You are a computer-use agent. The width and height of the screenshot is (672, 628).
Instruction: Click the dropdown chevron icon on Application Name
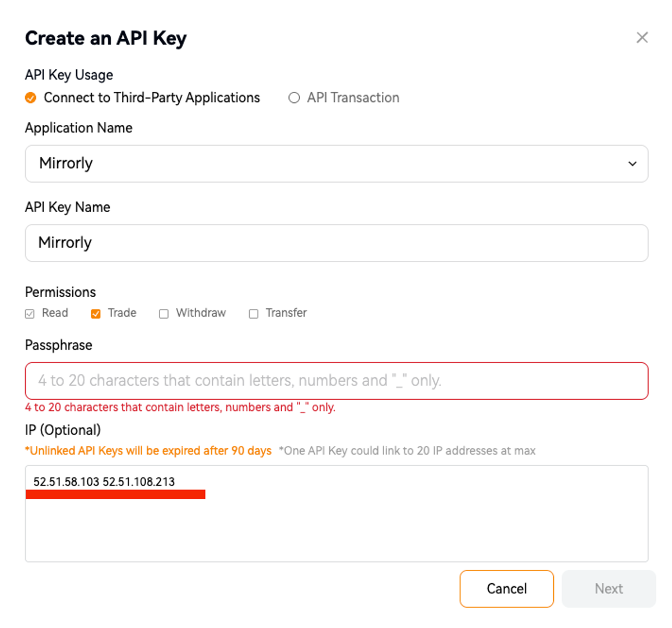[x=632, y=163]
